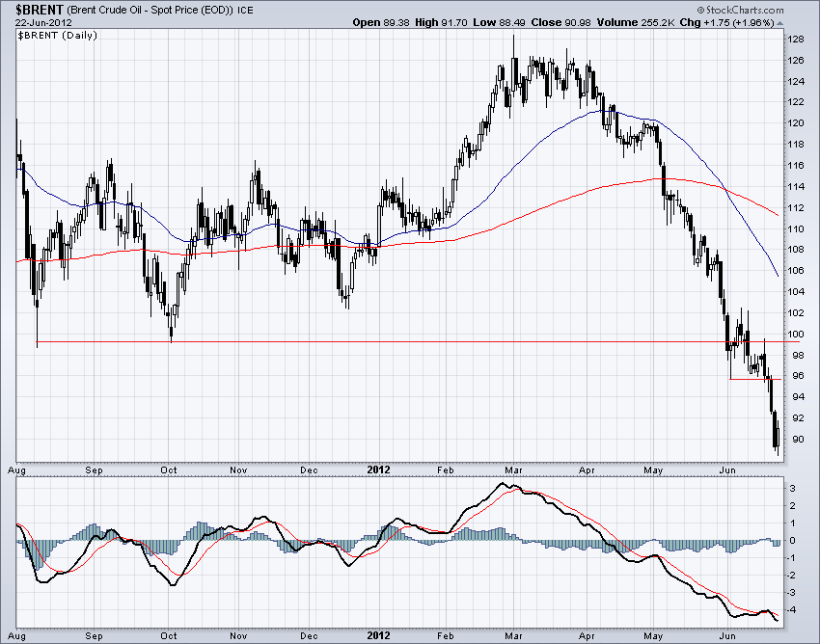Click the 126 price axis label
This screenshot has height=644, width=820.
(796, 60)
